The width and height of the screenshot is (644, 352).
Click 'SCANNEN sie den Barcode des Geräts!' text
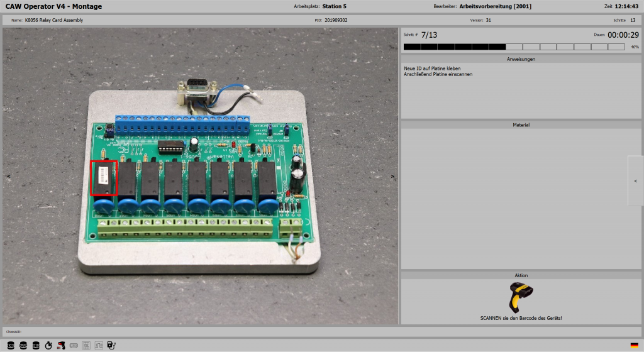521,318
